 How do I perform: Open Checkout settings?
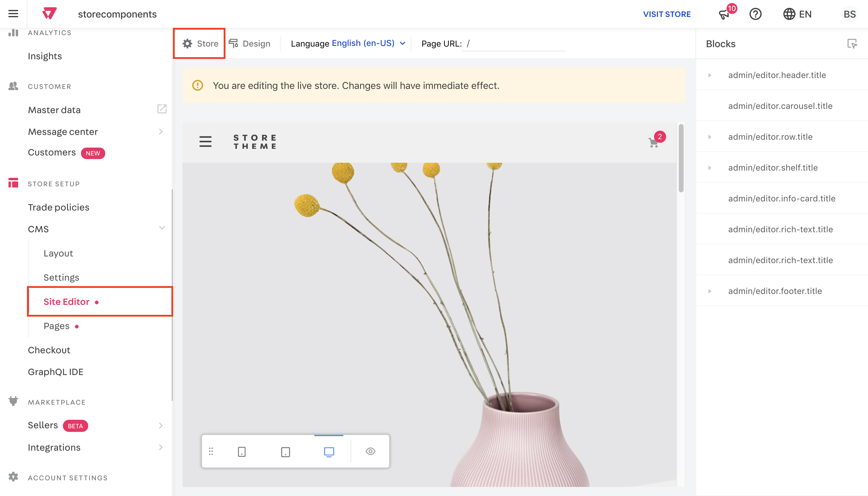tap(49, 350)
